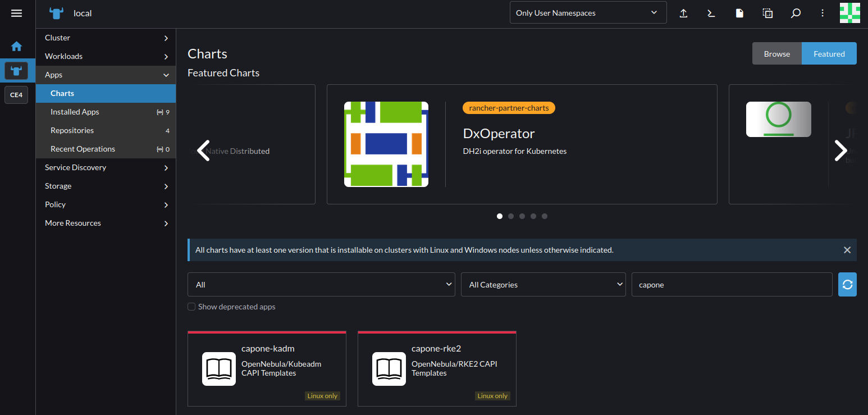Open the Kubectl Shell terminal icon
Screen dimensions: 868x415
(711, 13)
